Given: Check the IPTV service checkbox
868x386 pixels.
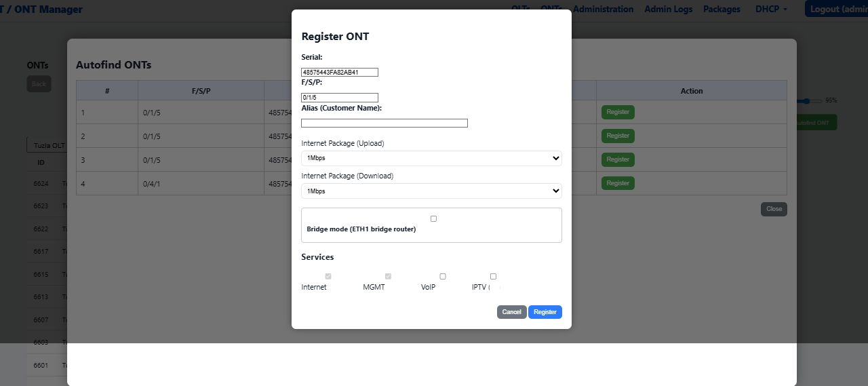Looking at the screenshot, I should pos(493,276).
